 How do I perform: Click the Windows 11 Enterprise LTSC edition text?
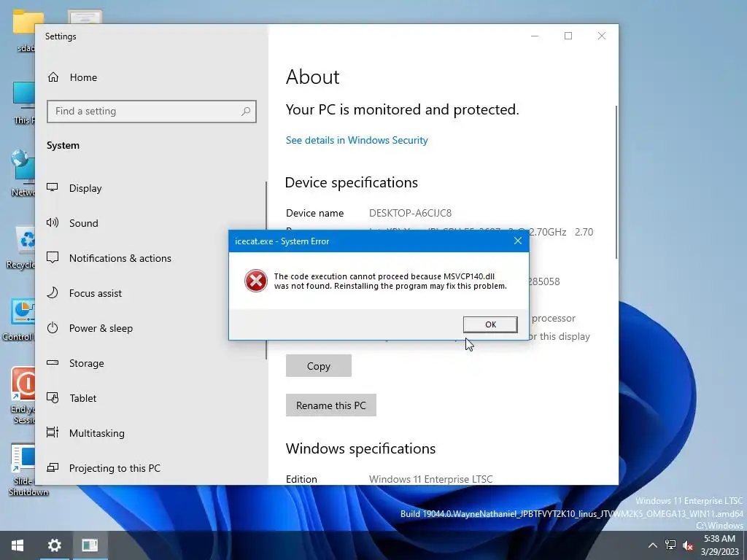point(430,479)
